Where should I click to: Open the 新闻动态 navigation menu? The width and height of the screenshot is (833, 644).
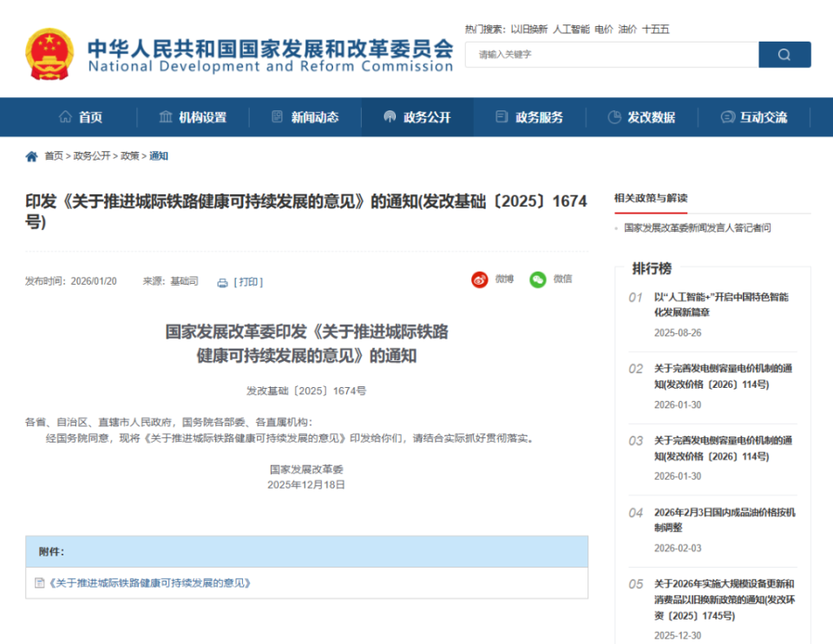coord(315,116)
